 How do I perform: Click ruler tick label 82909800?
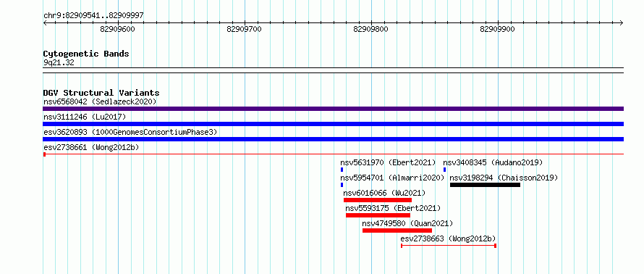(x=370, y=30)
